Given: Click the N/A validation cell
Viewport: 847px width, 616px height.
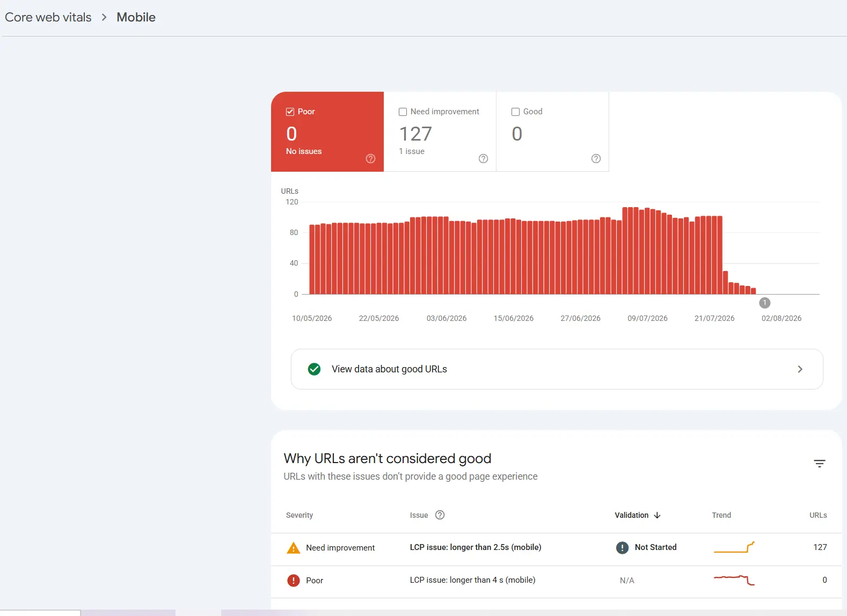Looking at the screenshot, I should click(627, 580).
